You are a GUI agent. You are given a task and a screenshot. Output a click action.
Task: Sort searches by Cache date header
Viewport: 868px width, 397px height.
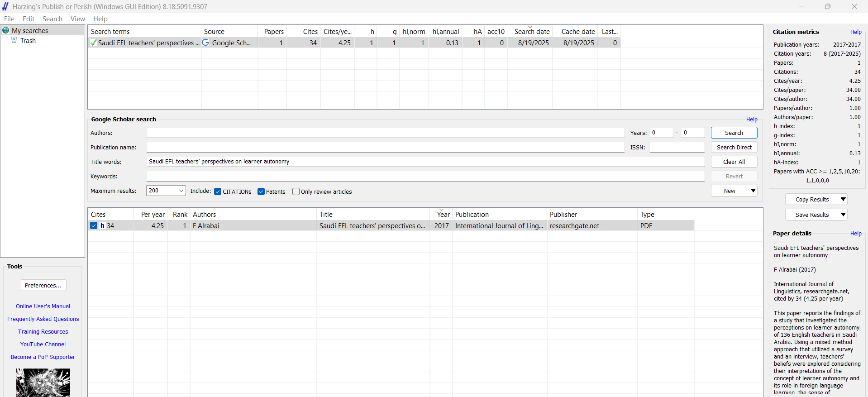[576, 31]
